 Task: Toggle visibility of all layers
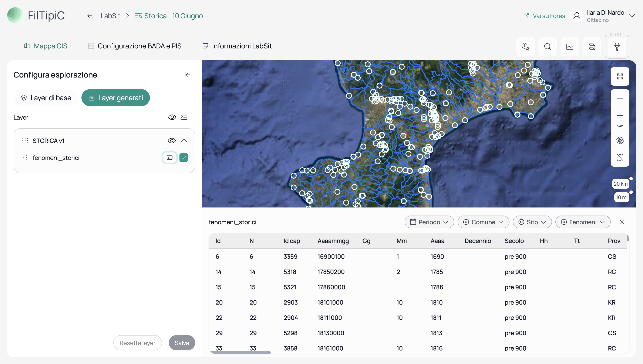(172, 117)
